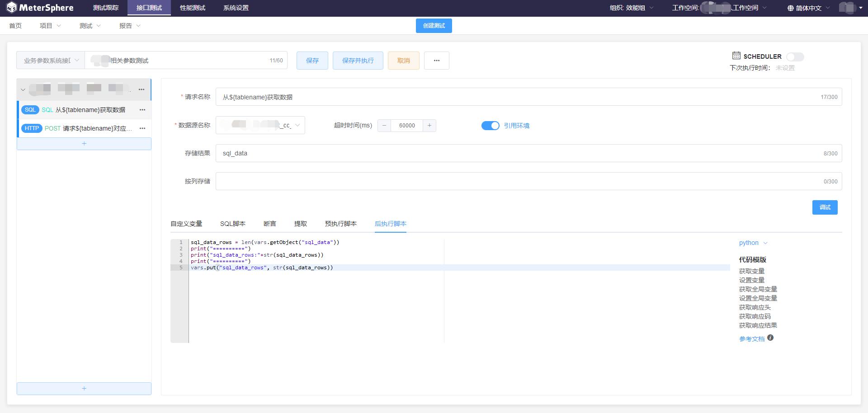The width and height of the screenshot is (868, 413).
Task: Open the 数据源名称 dropdown
Action: click(x=260, y=125)
